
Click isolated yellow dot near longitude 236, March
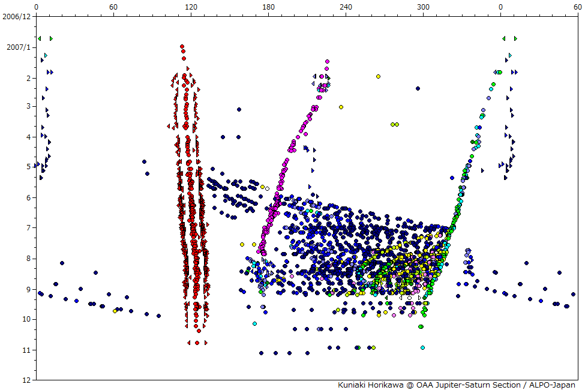coord(341,107)
